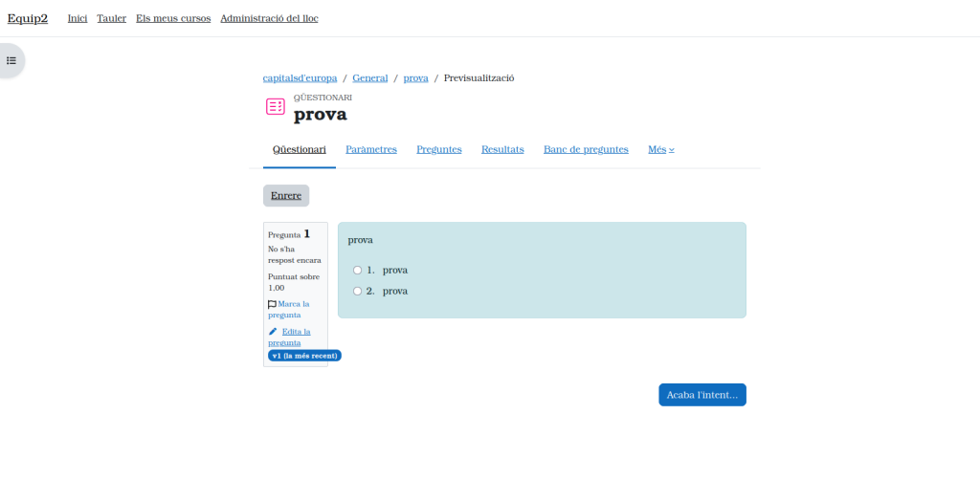Click the pencil icon to edit question
980x480 pixels.
273,332
